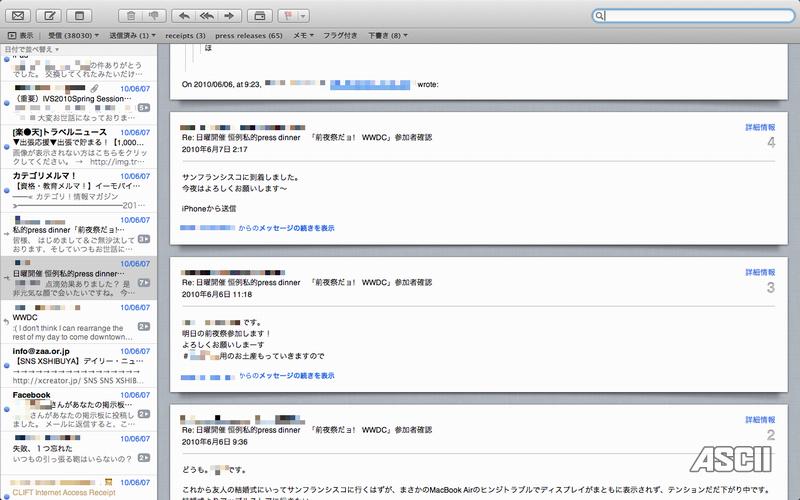Screen dimensions: 800x500
Task: Select 失敗、１つ忘れた message
Action: (79, 454)
